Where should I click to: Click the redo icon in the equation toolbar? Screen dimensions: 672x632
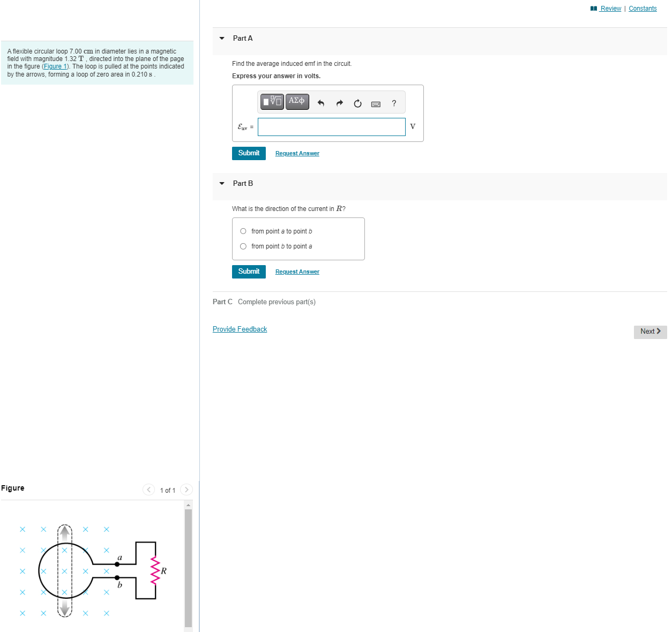click(339, 103)
